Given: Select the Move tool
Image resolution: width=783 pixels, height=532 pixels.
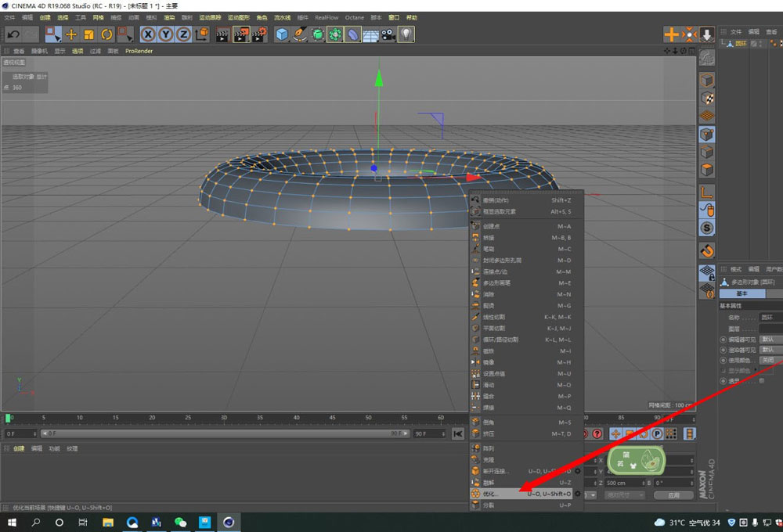Looking at the screenshot, I should [71, 34].
